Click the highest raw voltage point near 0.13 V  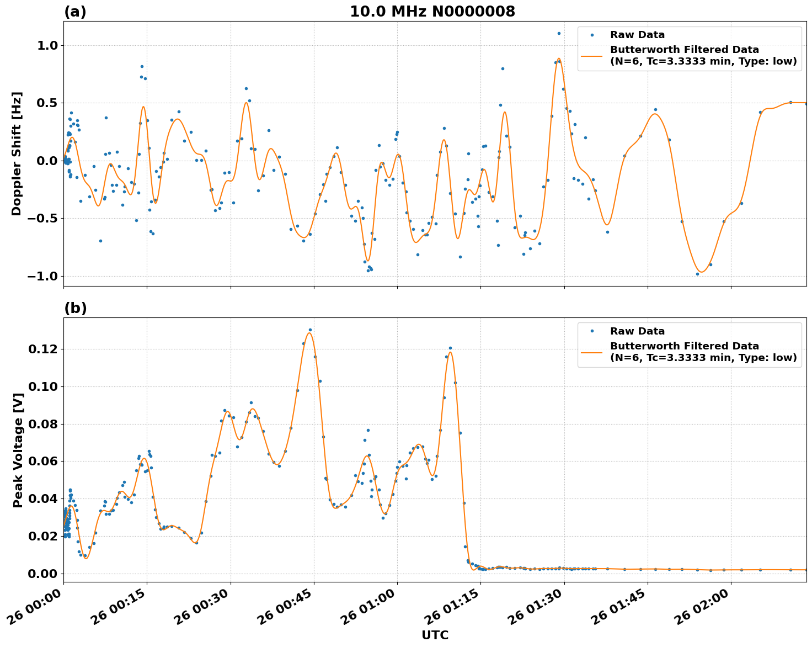click(x=310, y=330)
